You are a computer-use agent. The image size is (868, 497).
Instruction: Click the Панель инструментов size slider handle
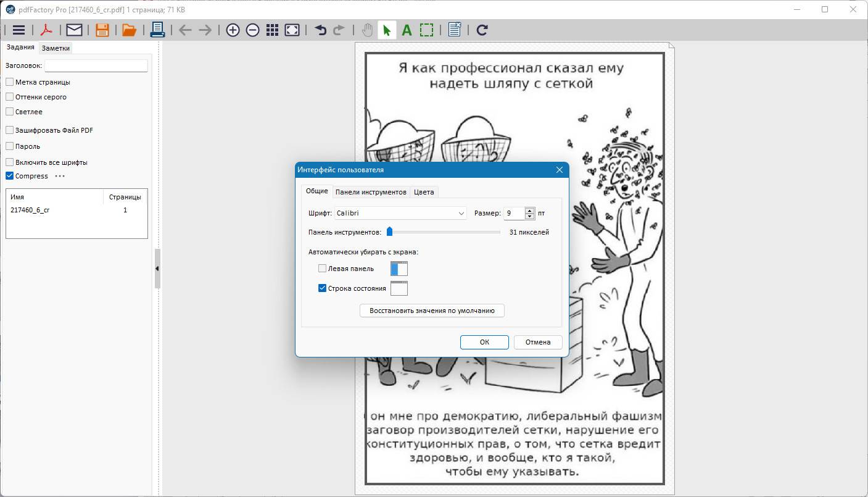(389, 232)
